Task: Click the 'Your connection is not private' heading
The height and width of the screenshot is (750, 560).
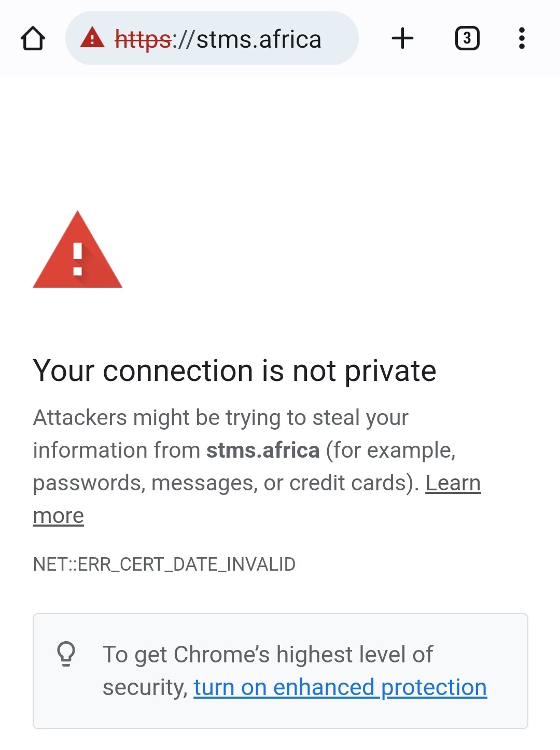Action: [x=234, y=371]
